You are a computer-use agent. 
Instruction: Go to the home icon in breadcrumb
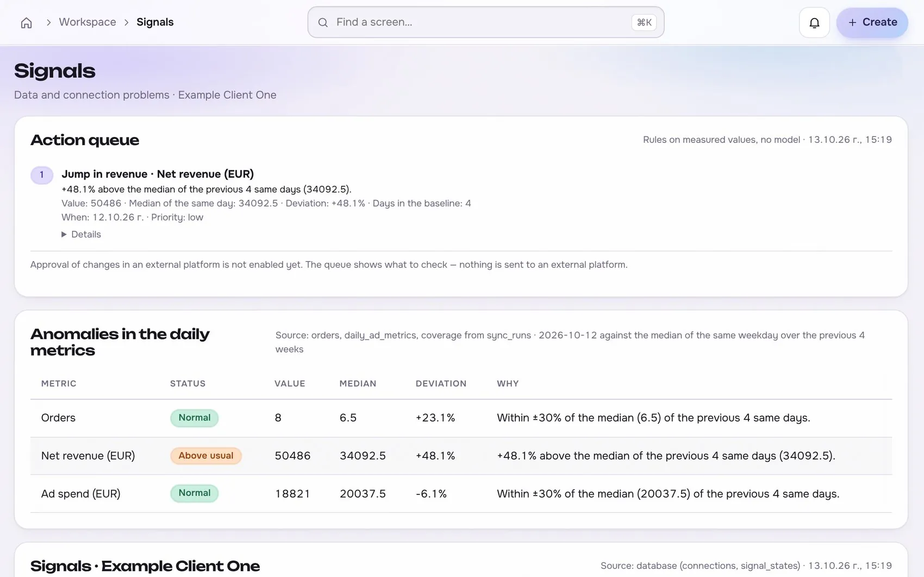[26, 23]
